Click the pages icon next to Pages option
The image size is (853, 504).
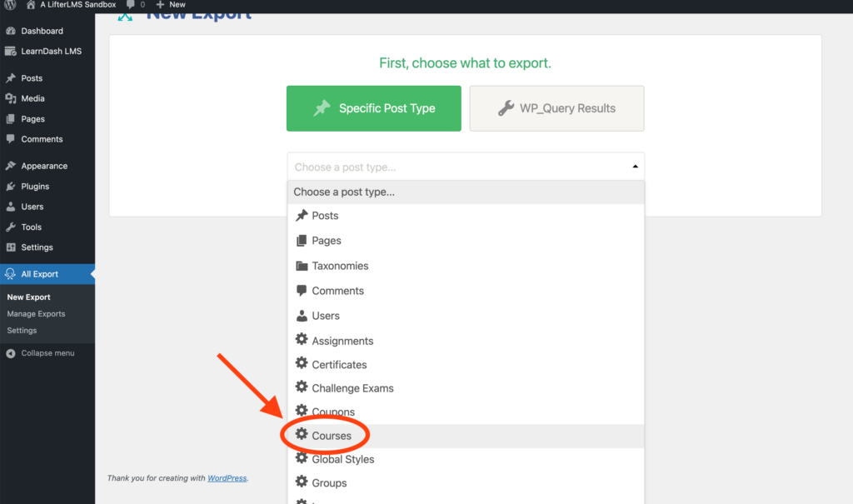point(302,241)
